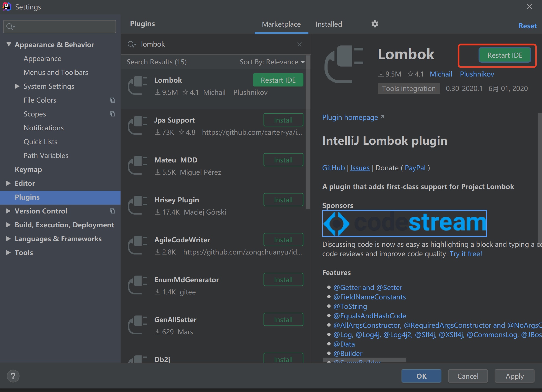Click Restart IDE button in Lombok list row
This screenshot has width=542, height=392.
pos(278,80)
